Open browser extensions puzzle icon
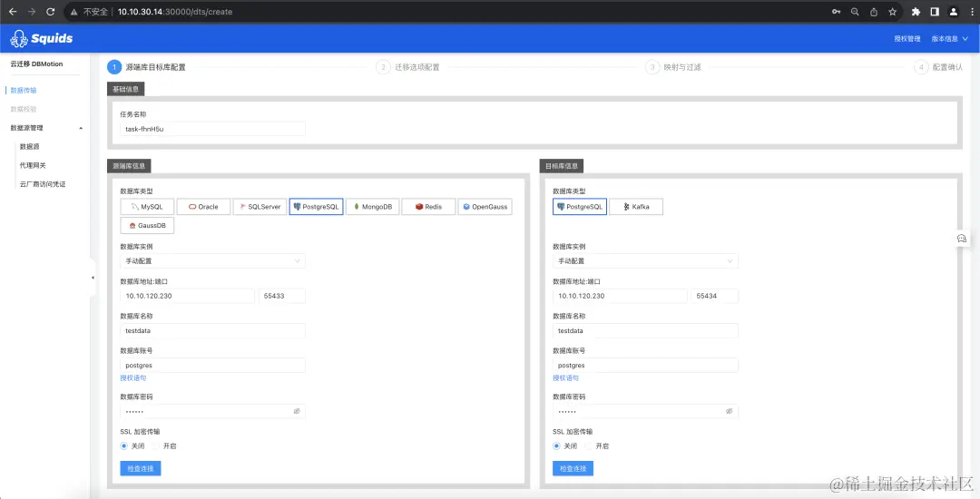 click(x=916, y=11)
